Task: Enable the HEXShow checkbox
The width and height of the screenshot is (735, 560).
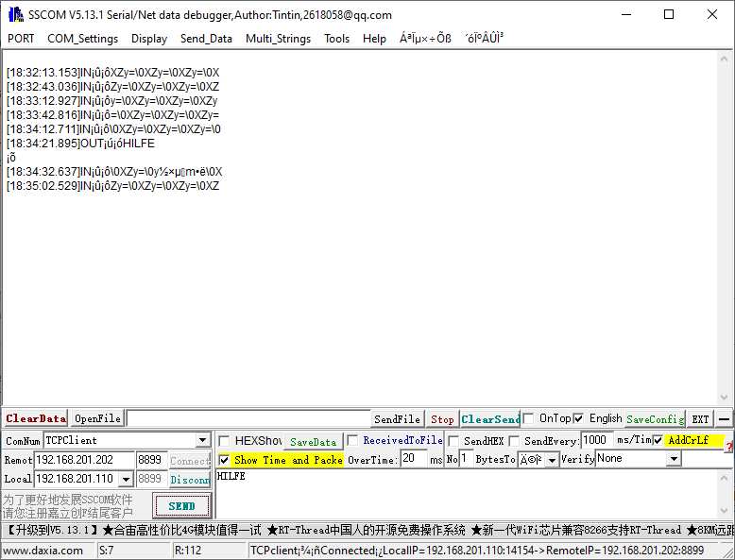Action: pyautogui.click(x=224, y=441)
